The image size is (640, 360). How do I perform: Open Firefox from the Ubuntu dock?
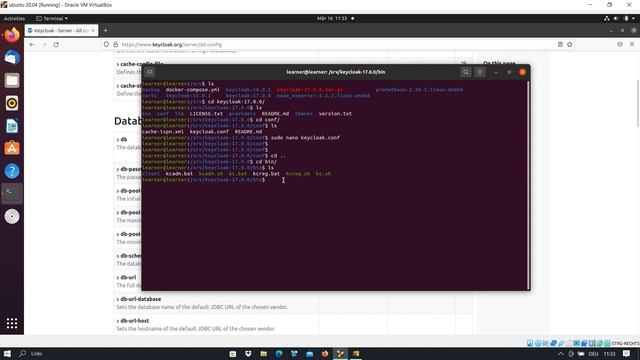12,35
